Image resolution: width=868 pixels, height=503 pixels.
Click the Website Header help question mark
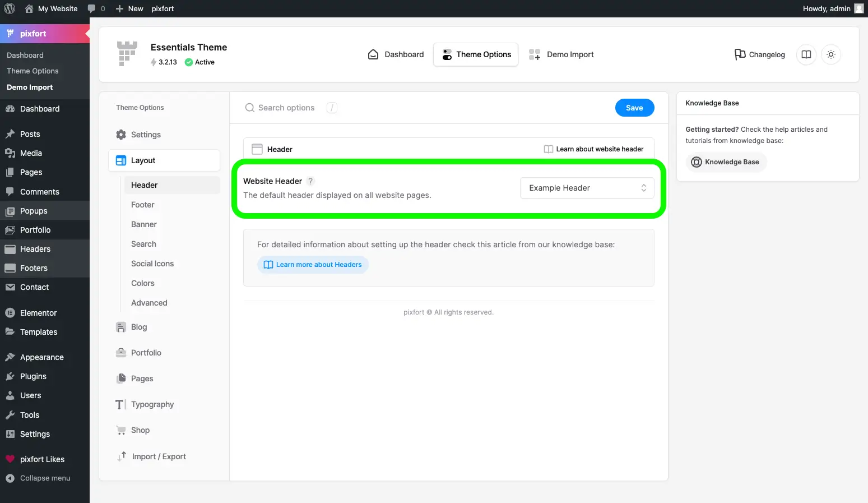tap(310, 181)
